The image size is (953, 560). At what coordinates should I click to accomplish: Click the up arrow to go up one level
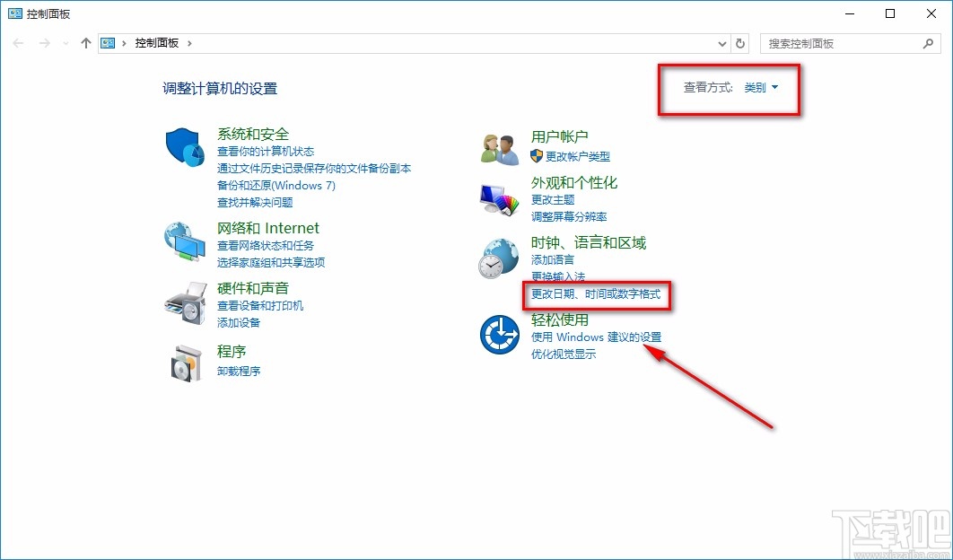point(85,42)
